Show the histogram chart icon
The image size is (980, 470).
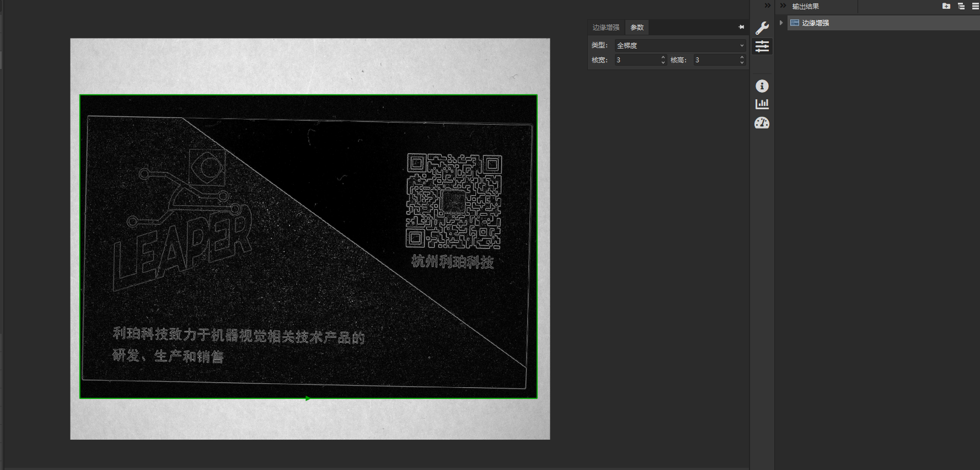pyautogui.click(x=762, y=104)
